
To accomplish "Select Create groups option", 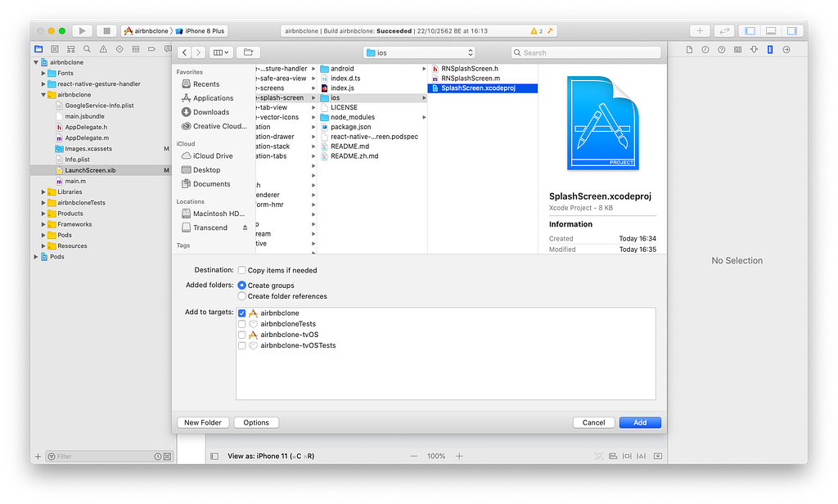I will click(242, 286).
